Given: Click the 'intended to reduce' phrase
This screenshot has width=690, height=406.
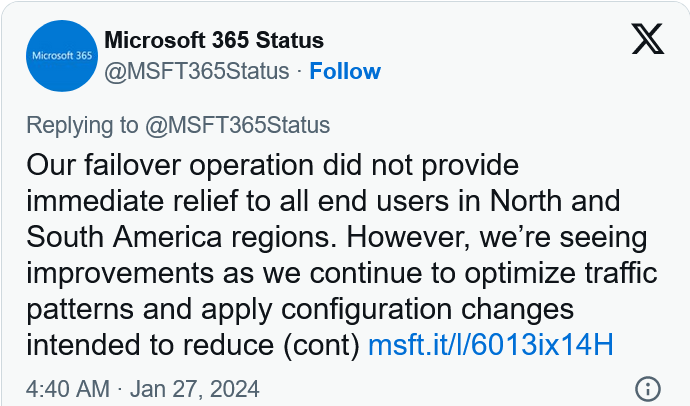Looking at the screenshot, I should coord(150,345).
